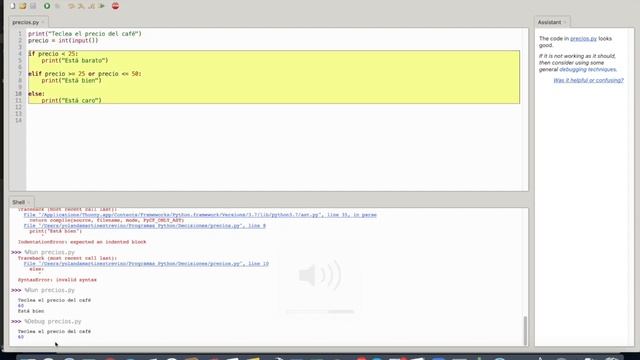Click line number 14 in the gutter
The height and width of the screenshot is (360, 640).
(18, 120)
